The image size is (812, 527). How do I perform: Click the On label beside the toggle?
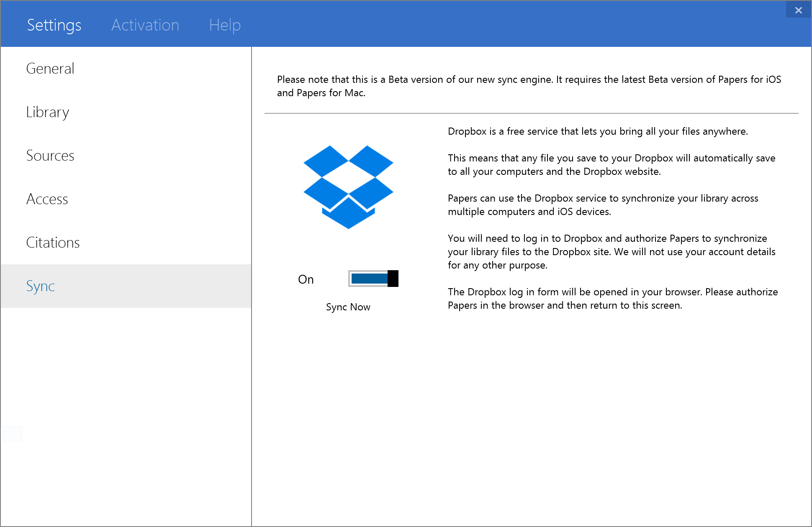(306, 279)
